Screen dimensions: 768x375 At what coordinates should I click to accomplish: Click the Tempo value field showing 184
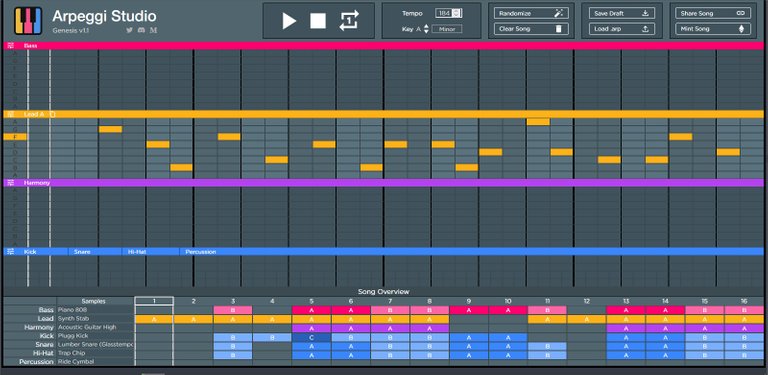tap(444, 13)
